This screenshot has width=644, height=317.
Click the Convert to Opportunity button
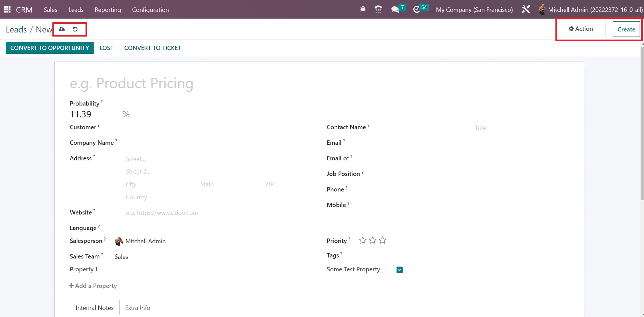[x=50, y=48]
